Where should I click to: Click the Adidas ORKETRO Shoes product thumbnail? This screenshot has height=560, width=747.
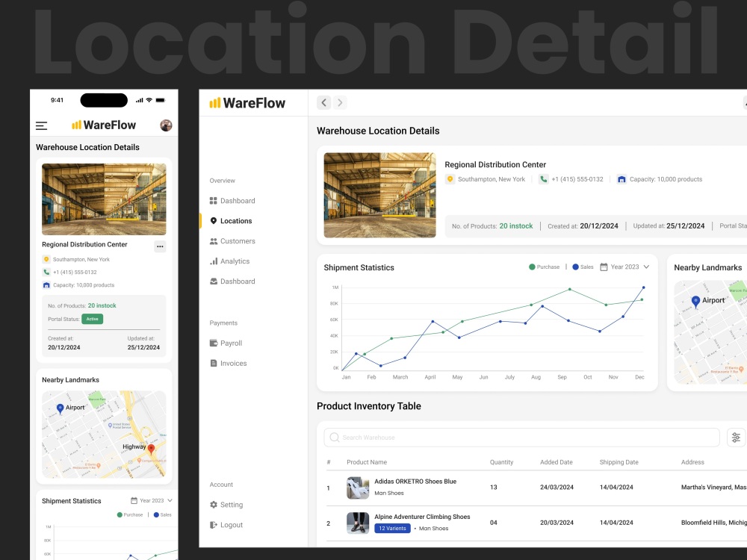pyautogui.click(x=358, y=488)
